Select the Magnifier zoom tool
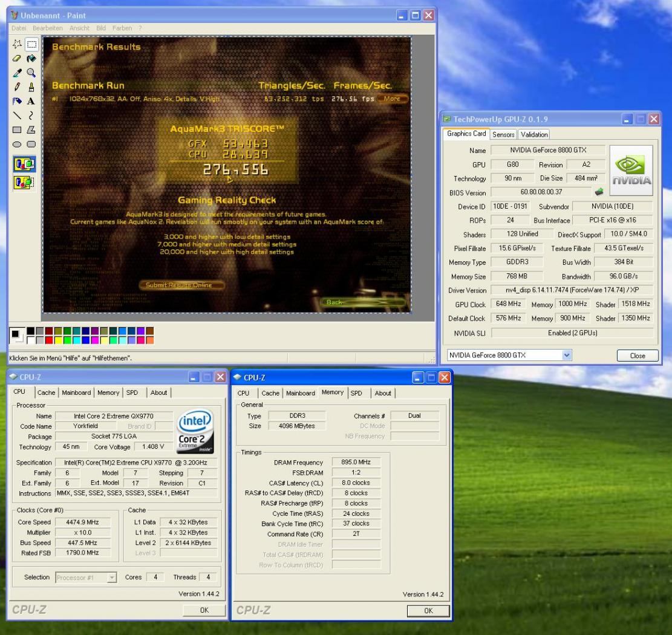The image size is (672, 635). (31, 73)
